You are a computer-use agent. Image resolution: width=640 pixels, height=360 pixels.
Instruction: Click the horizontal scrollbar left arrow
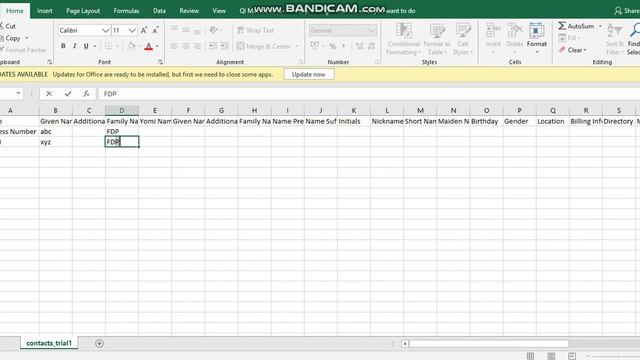tap(405, 344)
